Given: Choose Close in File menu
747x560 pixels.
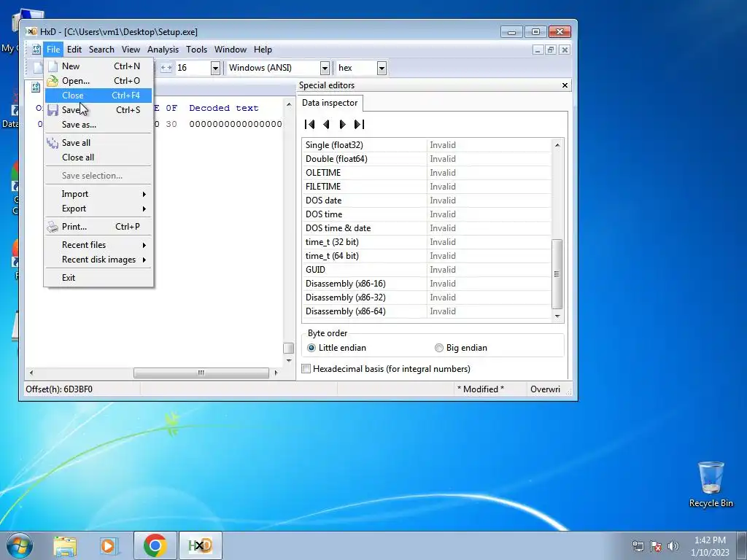Looking at the screenshot, I should [x=98, y=96].
